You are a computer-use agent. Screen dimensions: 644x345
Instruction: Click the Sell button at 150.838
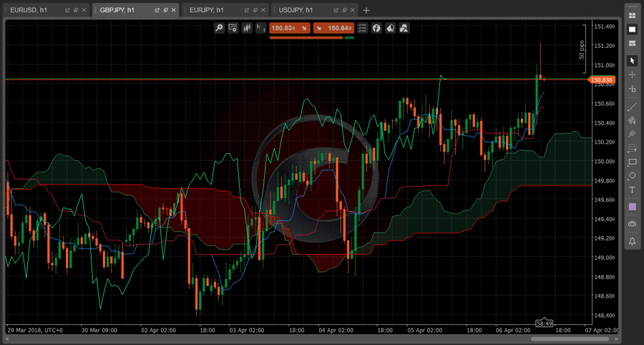point(290,28)
